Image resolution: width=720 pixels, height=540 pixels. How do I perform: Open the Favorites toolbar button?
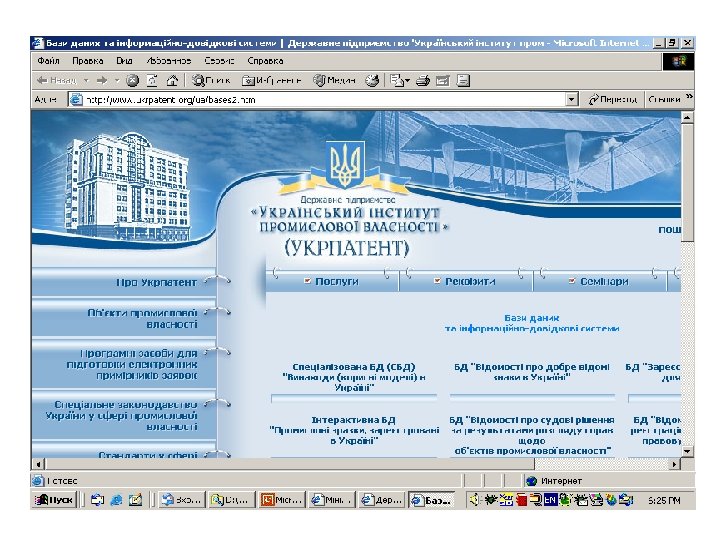click(272, 80)
